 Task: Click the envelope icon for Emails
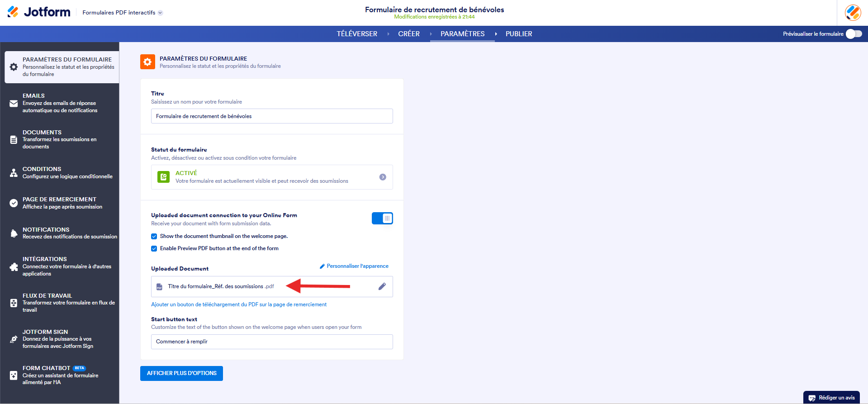click(14, 104)
